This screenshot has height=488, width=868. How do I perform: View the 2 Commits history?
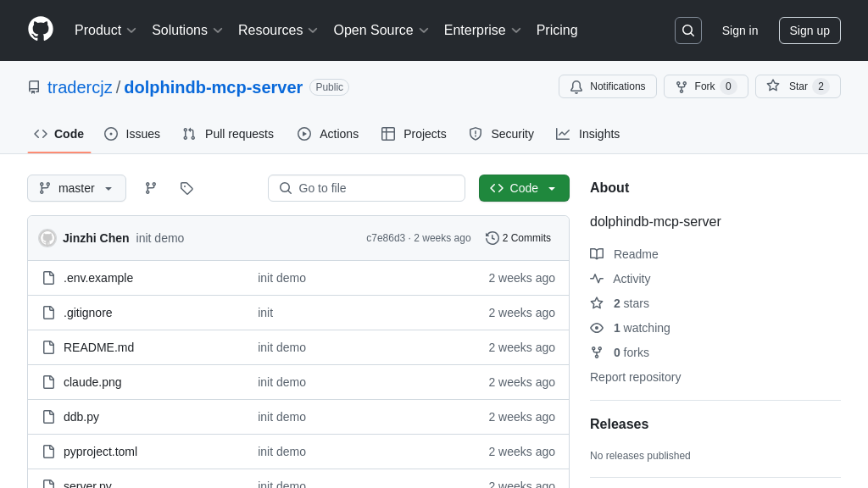coord(518,238)
